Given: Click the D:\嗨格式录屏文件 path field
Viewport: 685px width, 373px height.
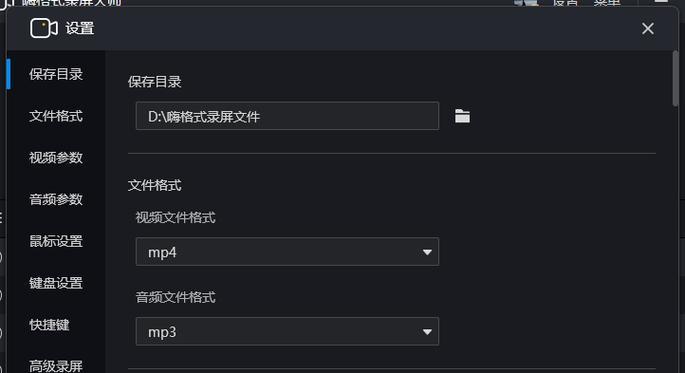Looking at the screenshot, I should point(287,116).
